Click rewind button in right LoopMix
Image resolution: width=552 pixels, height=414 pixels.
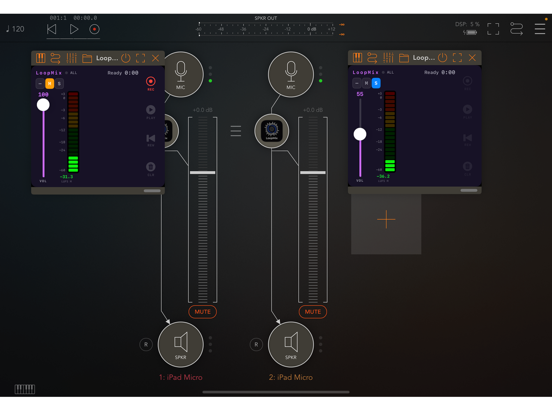pos(468,139)
